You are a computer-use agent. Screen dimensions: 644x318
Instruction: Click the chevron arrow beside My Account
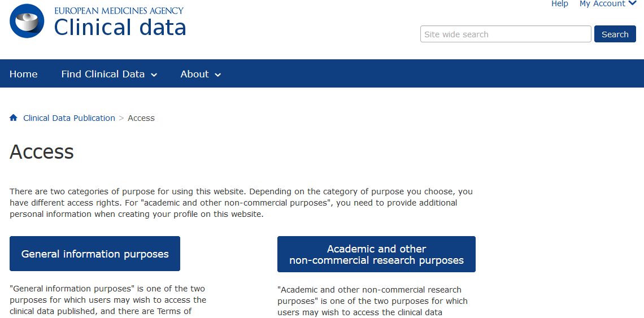[632, 4]
